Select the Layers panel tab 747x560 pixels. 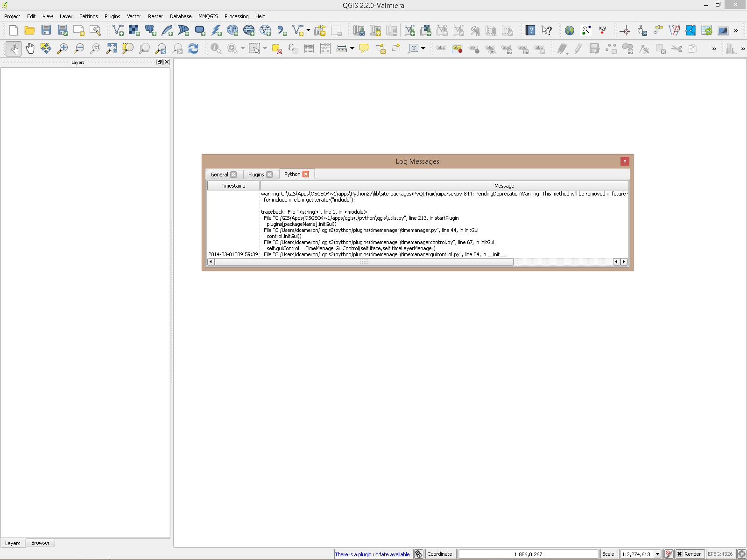13,543
